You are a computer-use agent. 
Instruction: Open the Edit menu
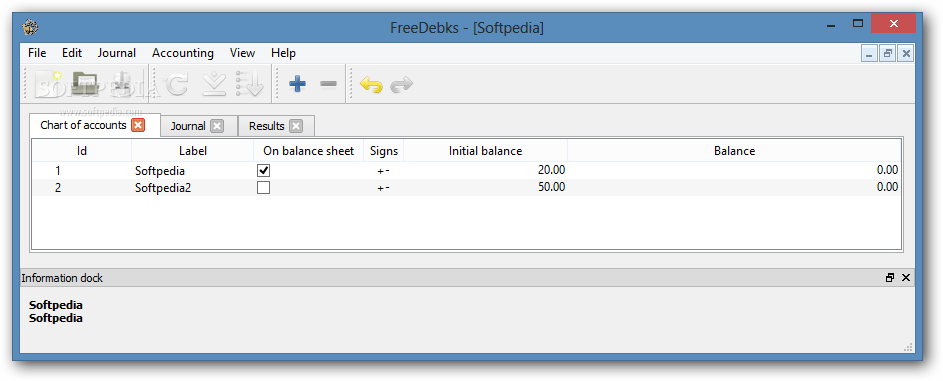[x=72, y=53]
